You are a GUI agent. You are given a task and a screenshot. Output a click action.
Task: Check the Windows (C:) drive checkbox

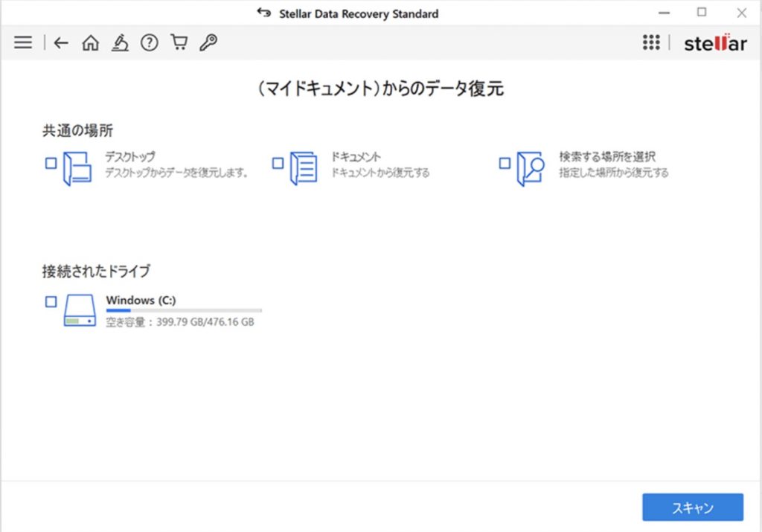(x=51, y=301)
